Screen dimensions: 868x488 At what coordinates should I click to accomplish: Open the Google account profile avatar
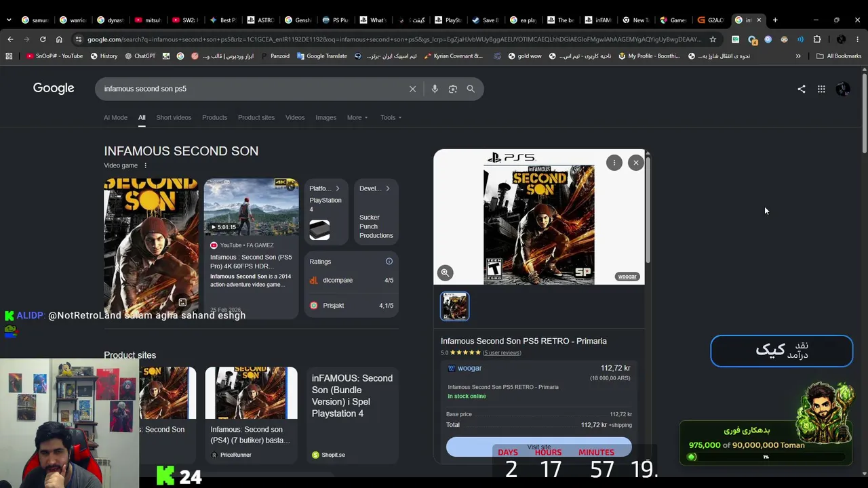843,89
